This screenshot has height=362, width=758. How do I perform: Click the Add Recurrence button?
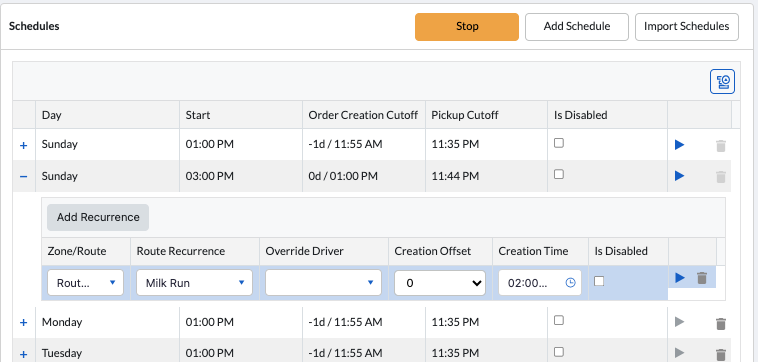(x=98, y=217)
